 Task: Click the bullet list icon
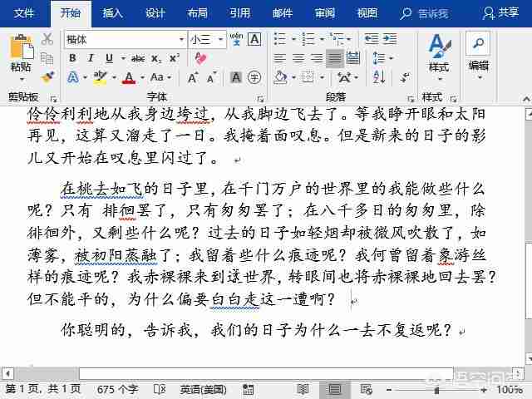click(279, 40)
